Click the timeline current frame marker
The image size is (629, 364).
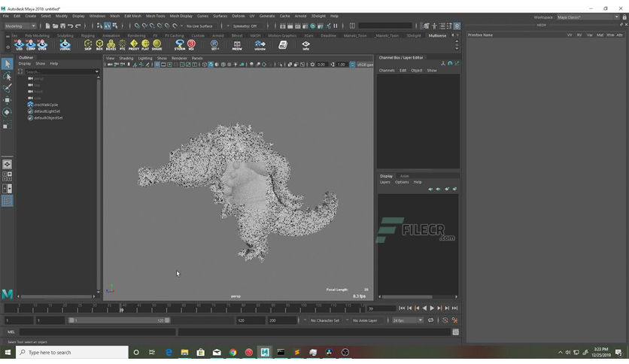coord(122,308)
